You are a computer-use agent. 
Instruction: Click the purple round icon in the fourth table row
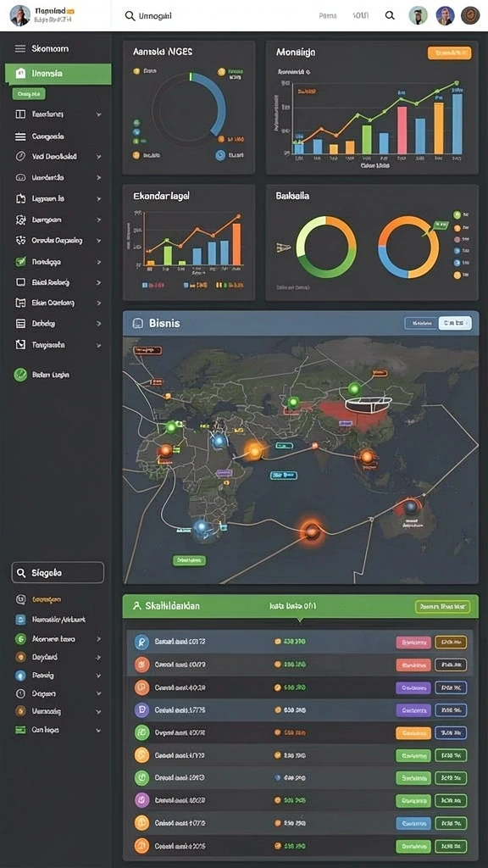coord(141,710)
